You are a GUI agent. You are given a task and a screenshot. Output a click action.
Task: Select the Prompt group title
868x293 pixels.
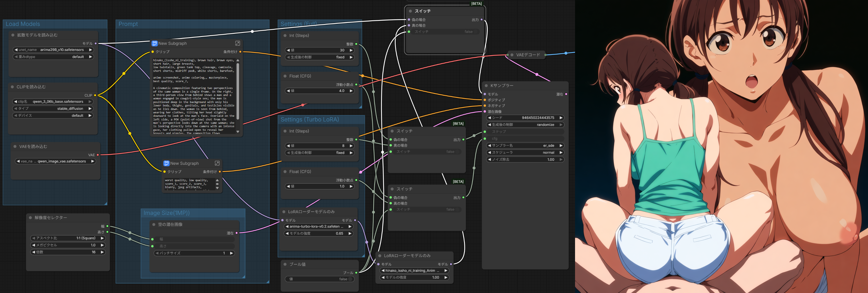tap(128, 24)
